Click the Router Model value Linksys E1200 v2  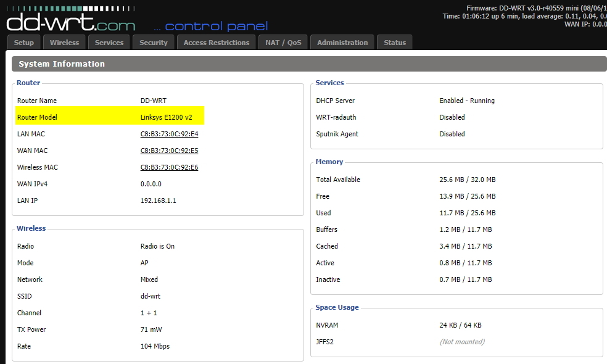166,117
